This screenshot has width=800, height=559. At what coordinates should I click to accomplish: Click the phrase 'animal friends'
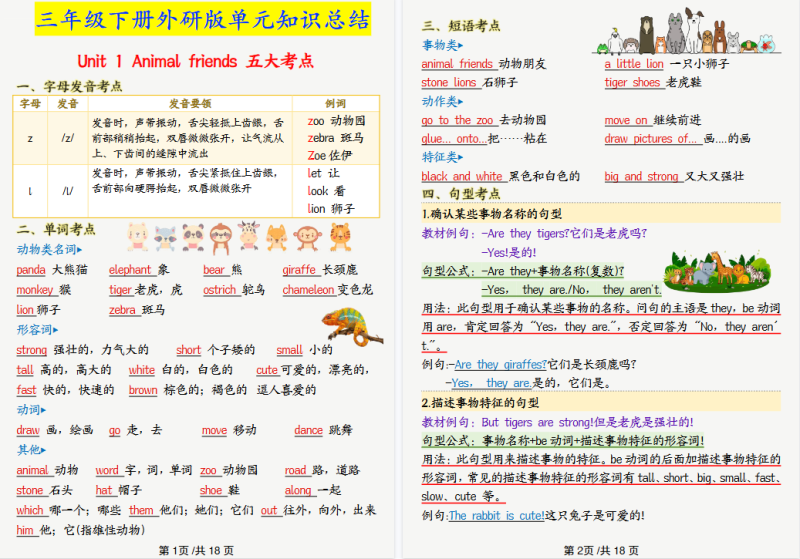(457, 64)
